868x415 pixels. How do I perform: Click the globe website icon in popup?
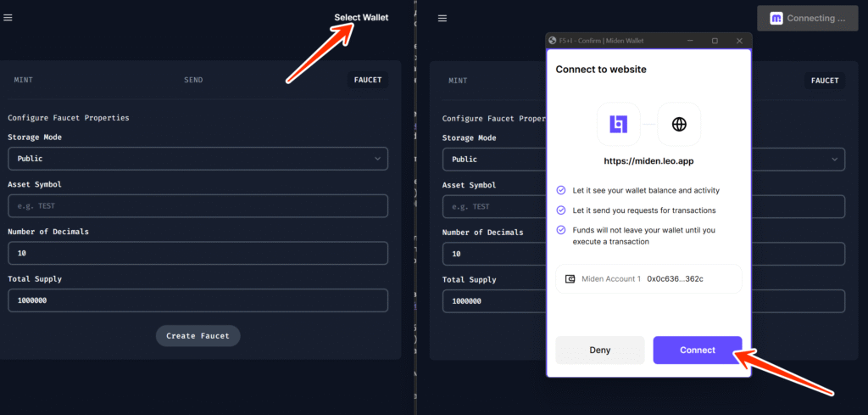[x=679, y=124]
